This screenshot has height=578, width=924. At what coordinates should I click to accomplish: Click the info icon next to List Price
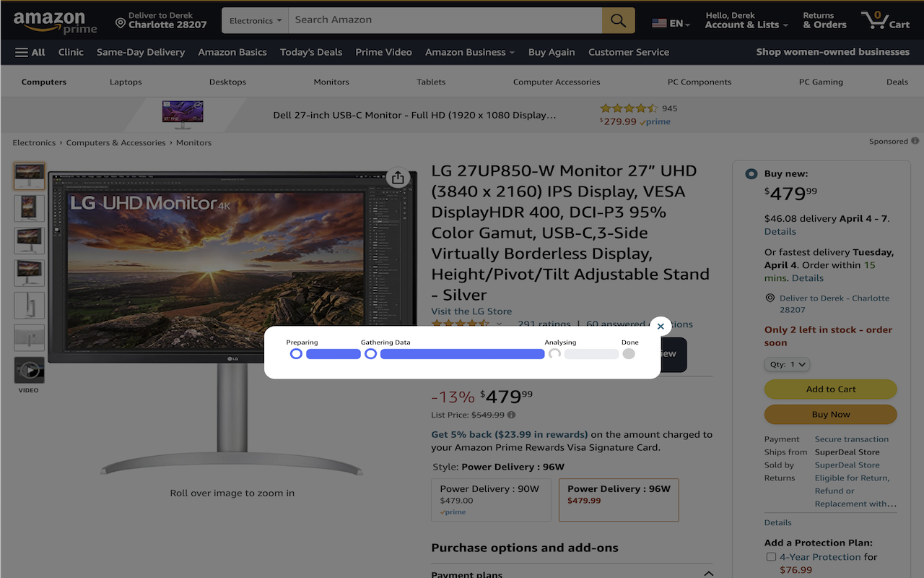click(511, 415)
